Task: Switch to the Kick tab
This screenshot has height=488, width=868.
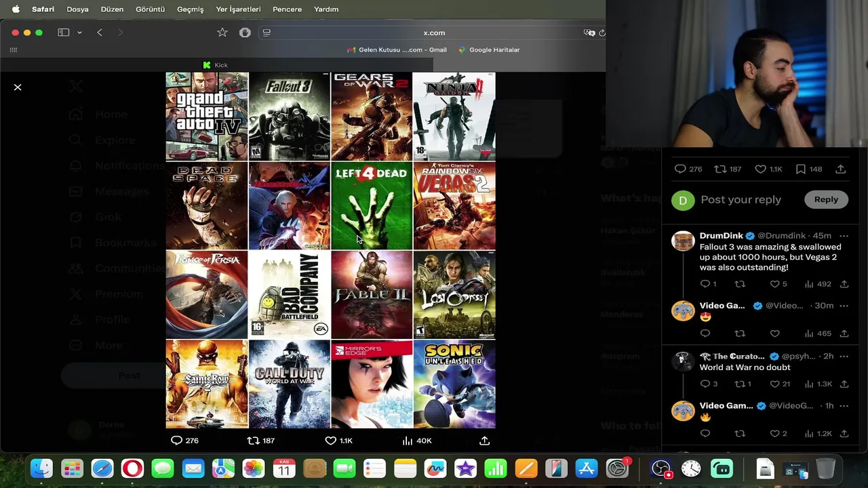Action: coord(216,65)
